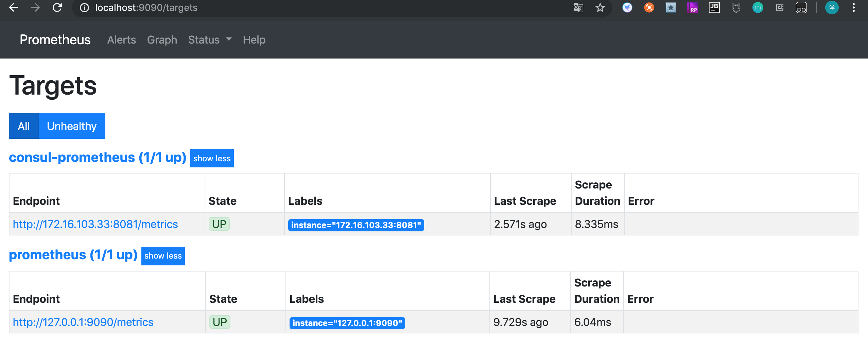Open the Tampermonkey-style two-circle extension icon
This screenshot has height=345, width=868.
point(801,7)
